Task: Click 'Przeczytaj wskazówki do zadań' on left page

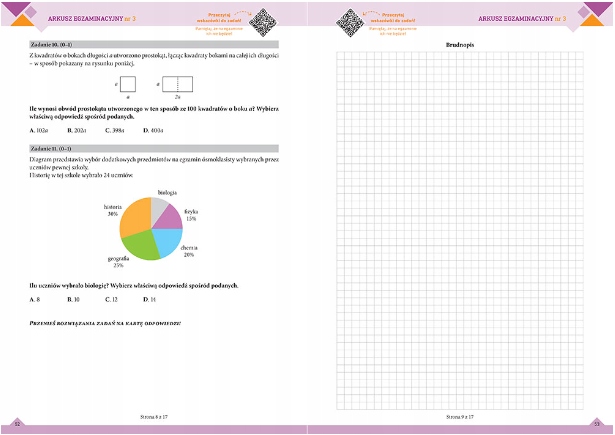Action: pos(219,17)
